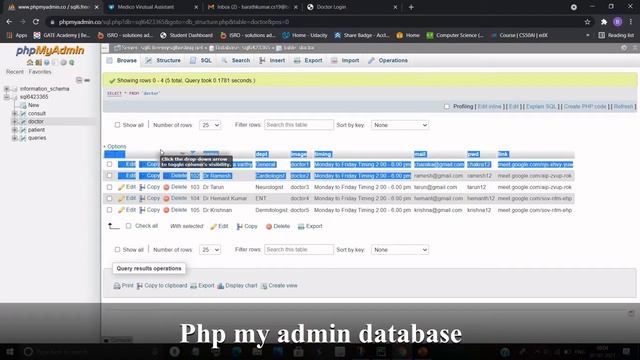Switch to SQL tab
Image resolution: width=640 pixels, height=360 pixels.
[201, 60]
